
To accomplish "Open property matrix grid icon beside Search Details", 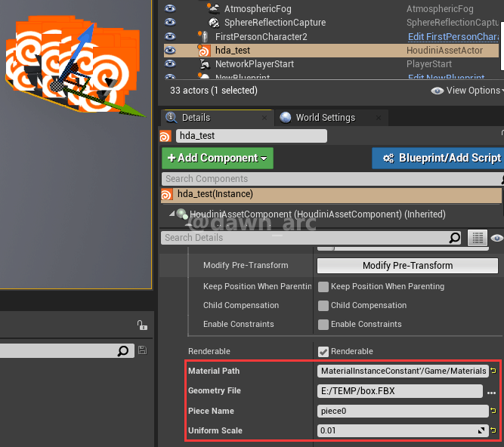I will 477,238.
